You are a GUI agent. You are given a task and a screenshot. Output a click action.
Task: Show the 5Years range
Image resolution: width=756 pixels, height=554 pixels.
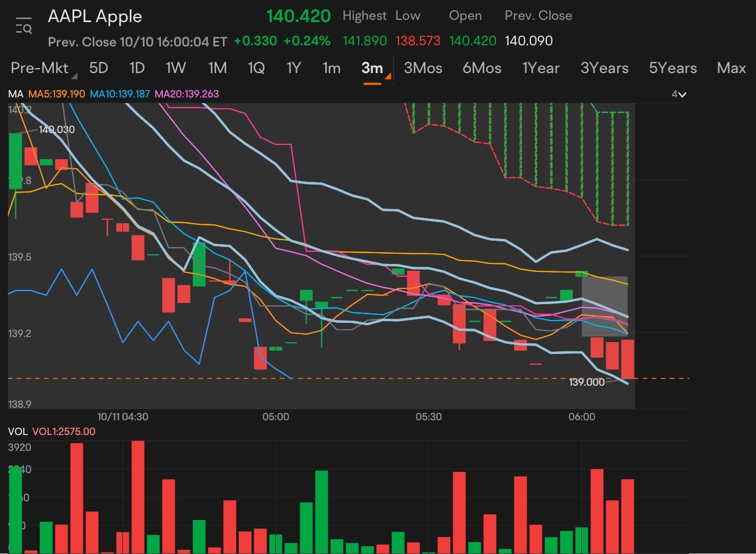pyautogui.click(x=673, y=68)
